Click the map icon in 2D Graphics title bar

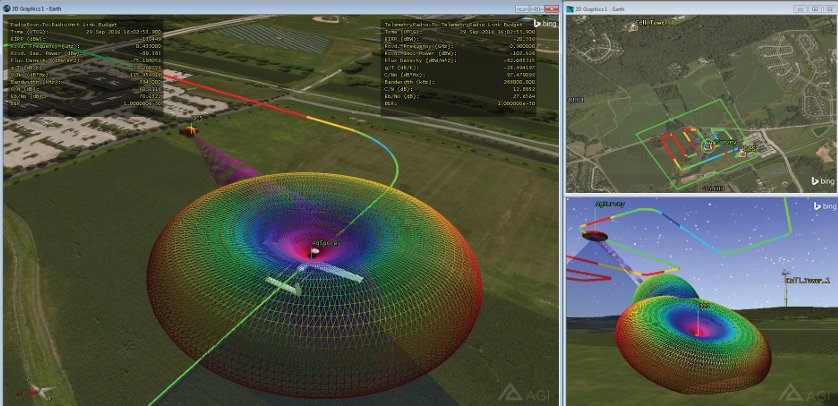pos(570,9)
